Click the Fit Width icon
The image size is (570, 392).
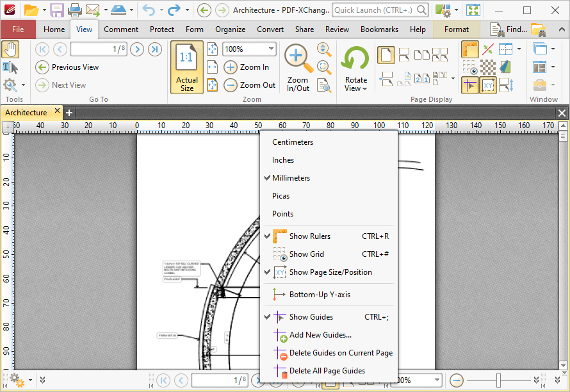[x=212, y=67]
